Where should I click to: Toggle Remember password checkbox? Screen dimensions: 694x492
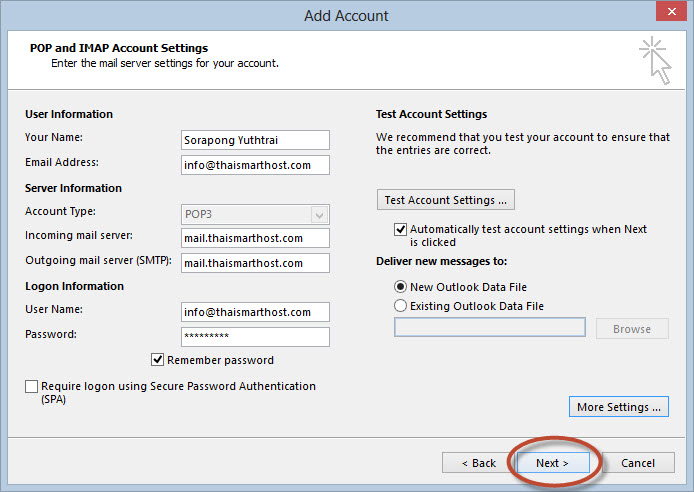pyautogui.click(x=157, y=360)
